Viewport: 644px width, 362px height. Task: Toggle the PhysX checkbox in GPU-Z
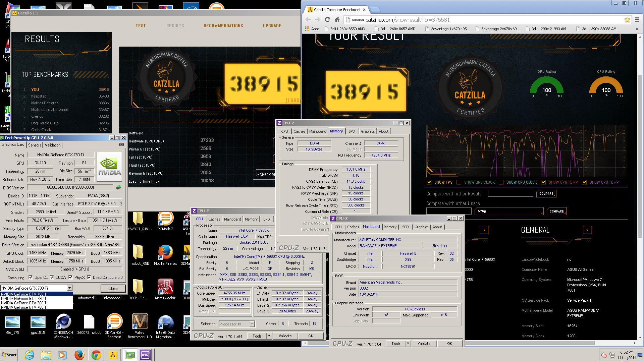click(70, 277)
